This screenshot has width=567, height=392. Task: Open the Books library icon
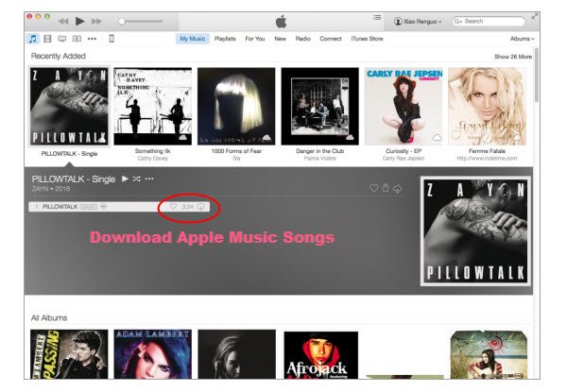point(77,39)
